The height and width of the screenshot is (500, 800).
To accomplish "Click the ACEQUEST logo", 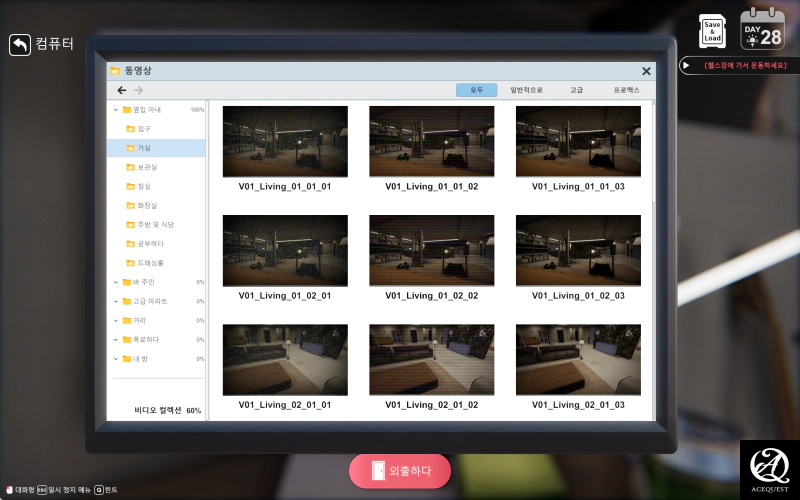I will pos(769,469).
